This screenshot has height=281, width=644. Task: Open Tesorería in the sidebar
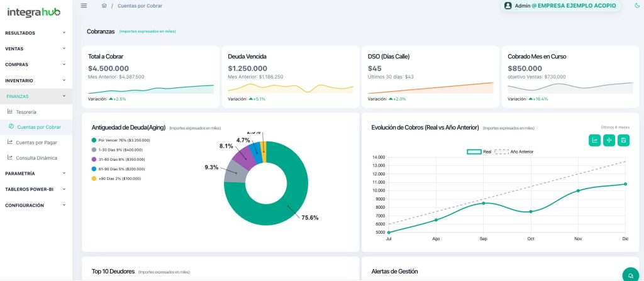point(26,112)
